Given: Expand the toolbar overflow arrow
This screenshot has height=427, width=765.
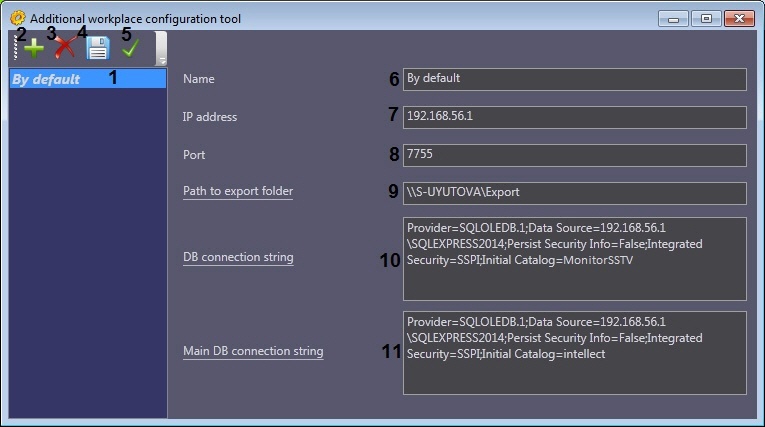Looking at the screenshot, I should 161,59.
